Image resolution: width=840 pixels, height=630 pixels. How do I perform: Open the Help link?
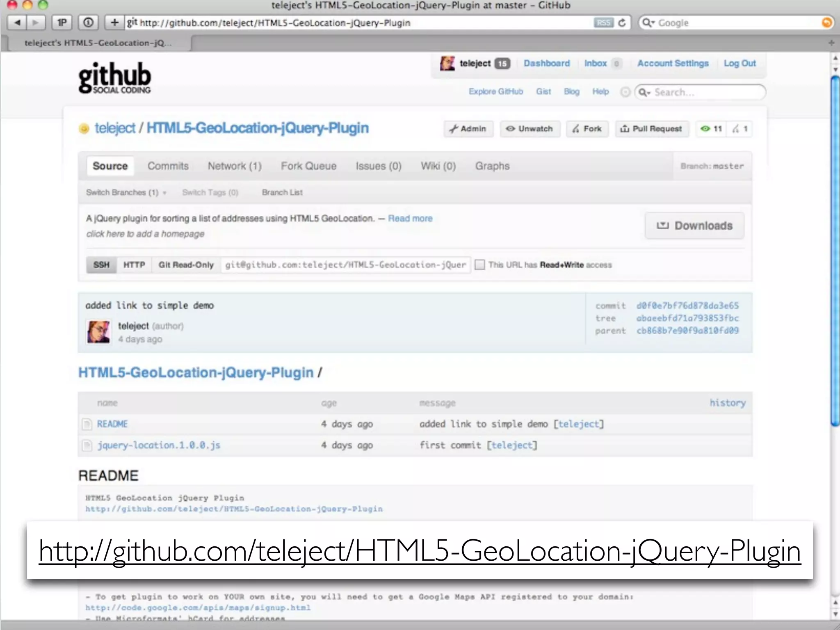(x=600, y=91)
